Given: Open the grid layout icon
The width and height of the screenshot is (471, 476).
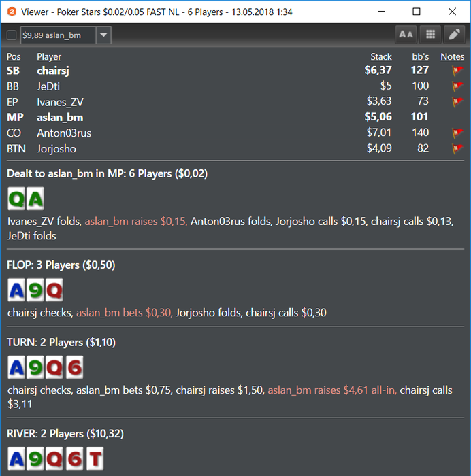Looking at the screenshot, I should pos(430,35).
